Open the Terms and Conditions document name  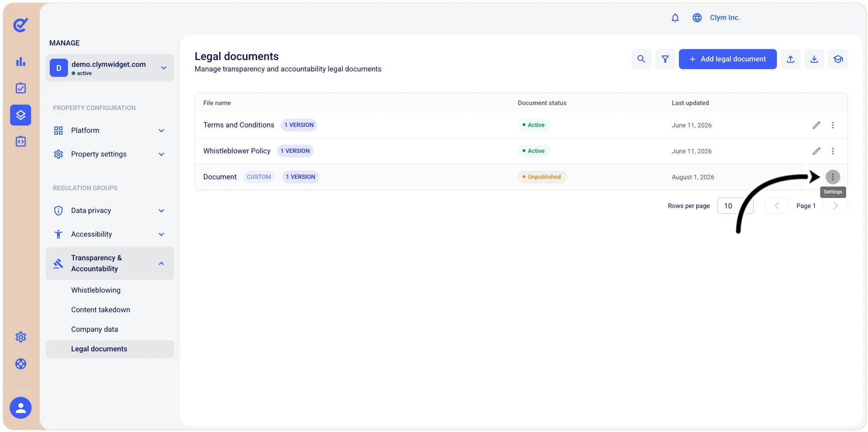(239, 125)
